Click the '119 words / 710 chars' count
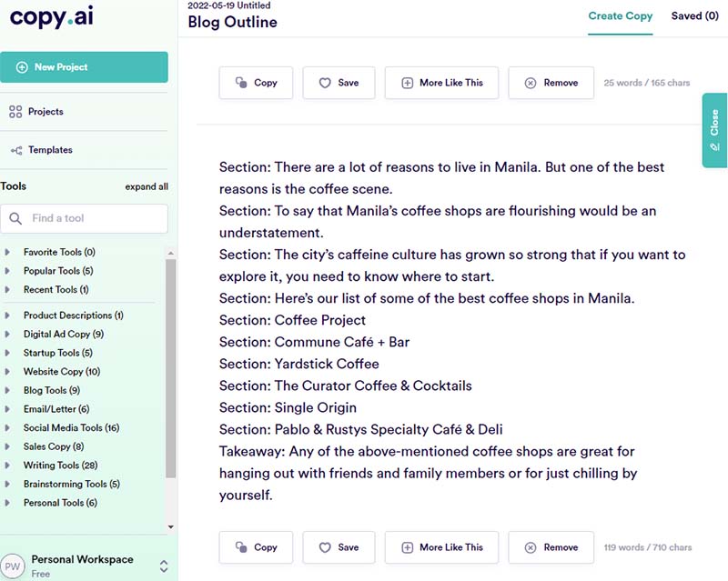Image resolution: width=728 pixels, height=581 pixels. (x=648, y=547)
